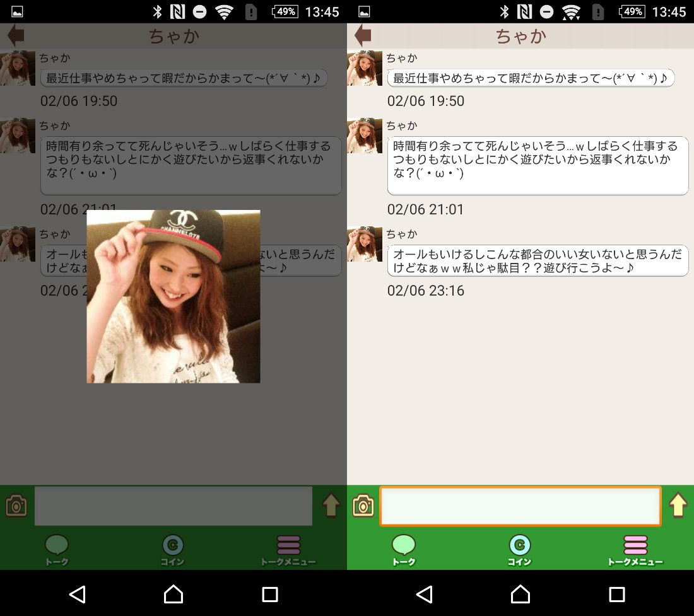The height and width of the screenshot is (616, 694).
Task: Tap the back arrow in the right chat header
Action: 363,36
